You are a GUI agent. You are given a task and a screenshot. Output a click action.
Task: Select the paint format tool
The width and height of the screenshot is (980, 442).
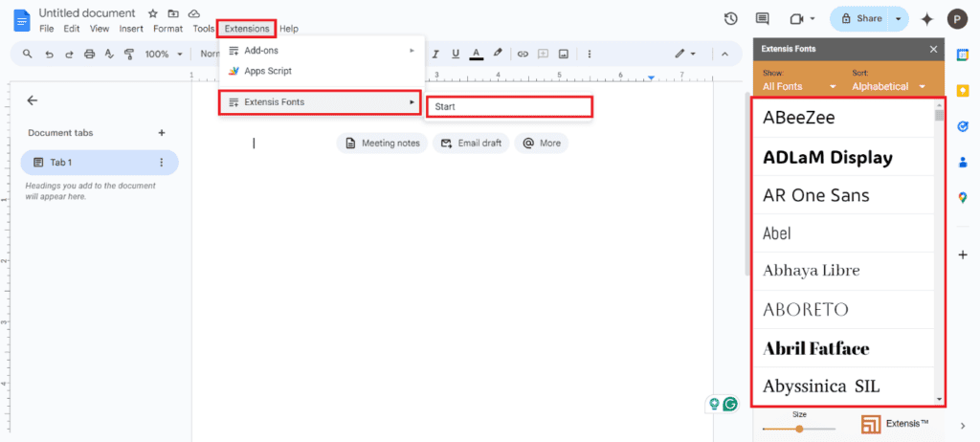tap(129, 54)
